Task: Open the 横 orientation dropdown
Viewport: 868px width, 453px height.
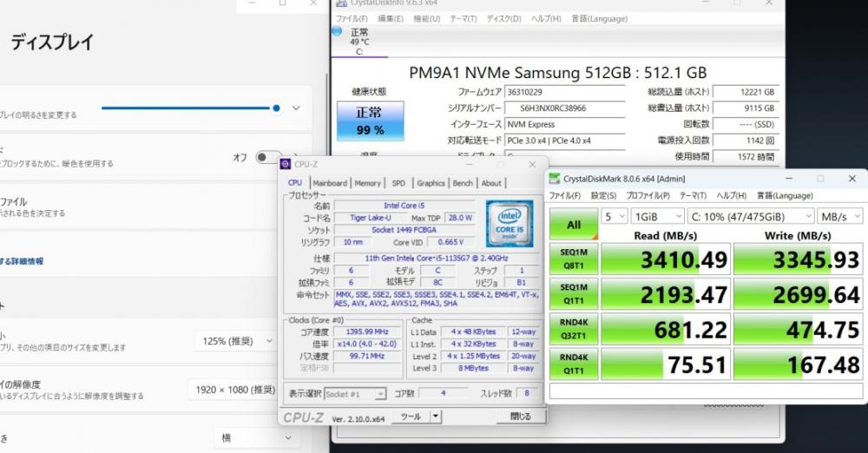Action: coord(256,438)
